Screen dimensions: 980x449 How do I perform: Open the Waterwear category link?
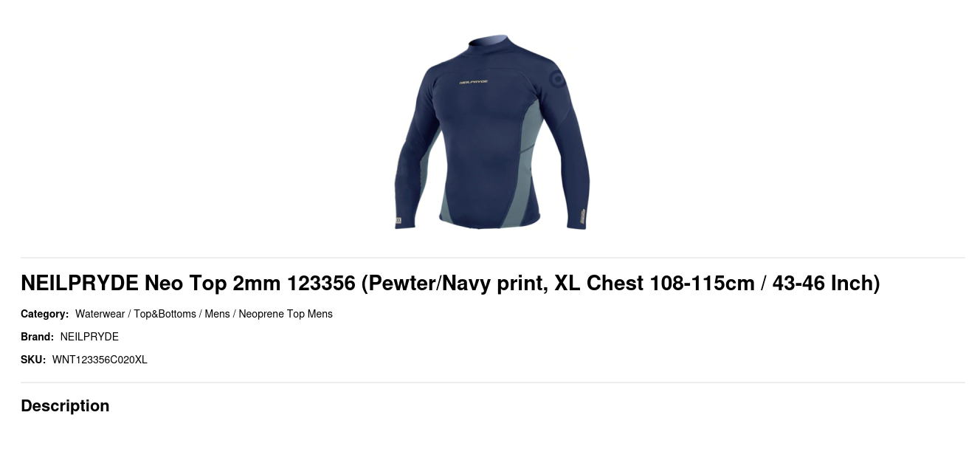tap(100, 314)
